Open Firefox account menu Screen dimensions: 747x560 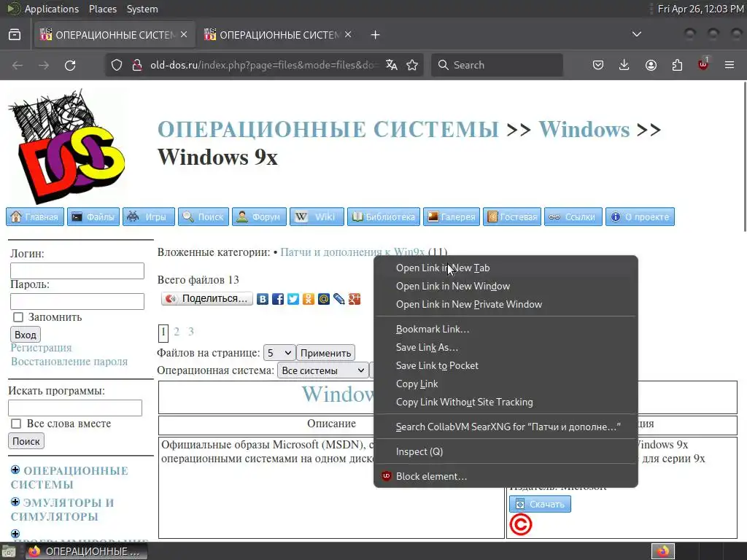pyautogui.click(x=651, y=65)
